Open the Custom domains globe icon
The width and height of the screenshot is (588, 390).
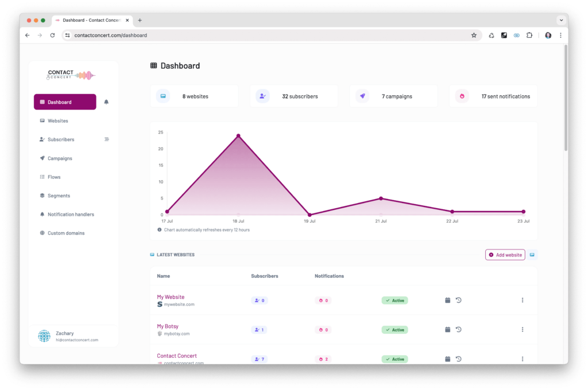(41, 233)
